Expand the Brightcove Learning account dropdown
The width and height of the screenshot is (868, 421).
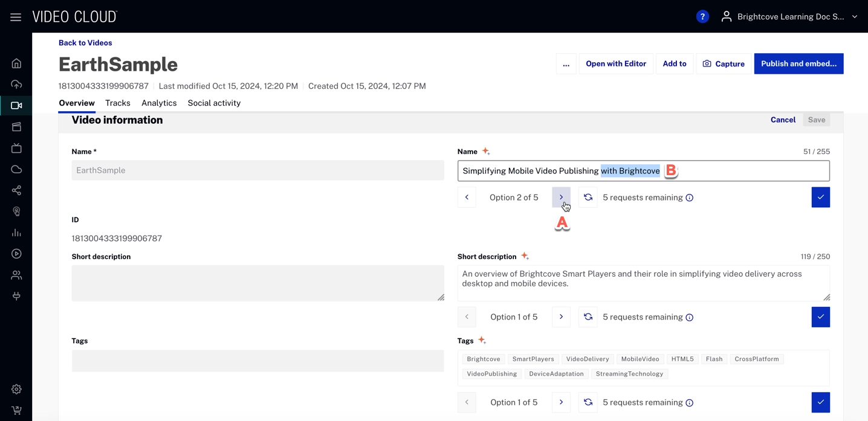(854, 17)
